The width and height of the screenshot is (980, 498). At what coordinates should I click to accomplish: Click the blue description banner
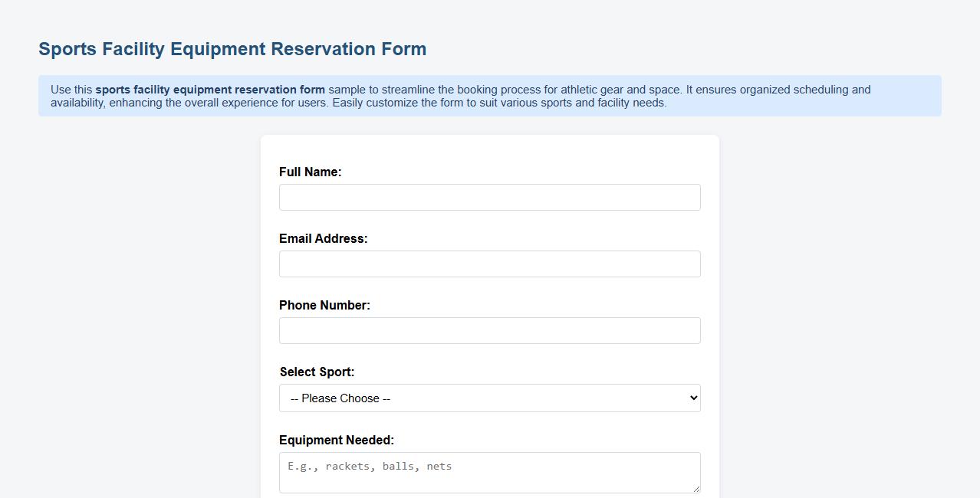pyautogui.click(x=489, y=96)
